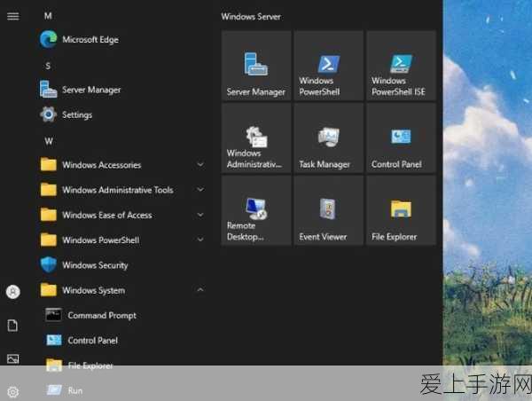Open the Windows Administrative Tools folder
This screenshot has height=401, width=532.
coord(121,190)
